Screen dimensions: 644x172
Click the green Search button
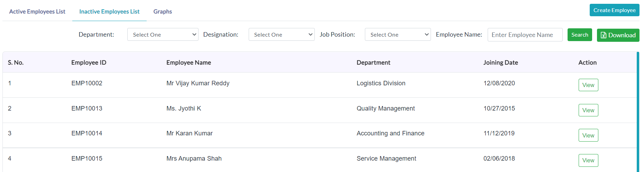coord(580,35)
